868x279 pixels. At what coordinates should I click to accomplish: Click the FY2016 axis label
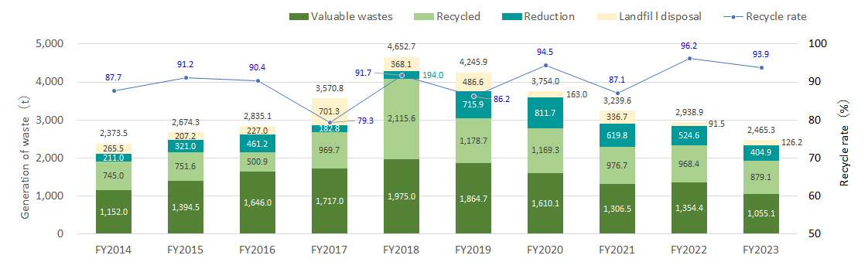(x=258, y=250)
